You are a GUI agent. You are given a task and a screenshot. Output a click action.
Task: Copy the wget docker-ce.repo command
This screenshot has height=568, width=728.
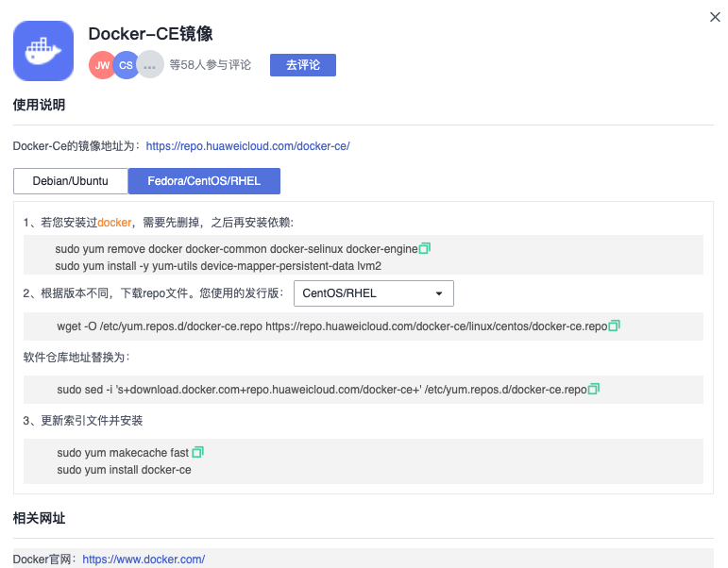point(615,326)
